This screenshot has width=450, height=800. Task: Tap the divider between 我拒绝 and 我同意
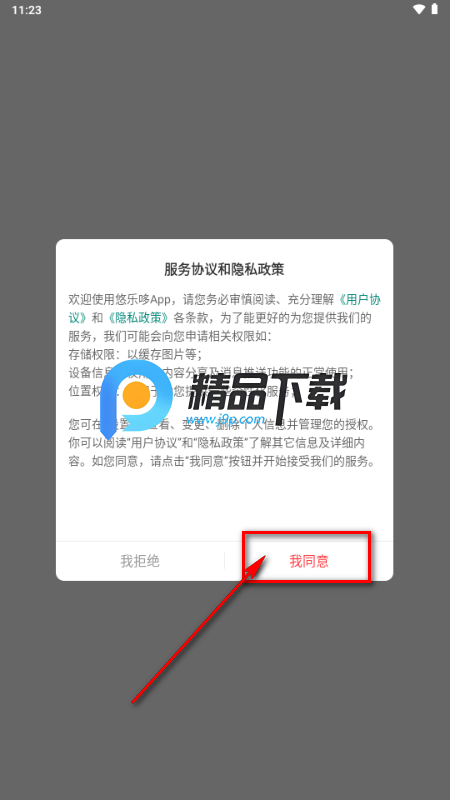(224, 561)
